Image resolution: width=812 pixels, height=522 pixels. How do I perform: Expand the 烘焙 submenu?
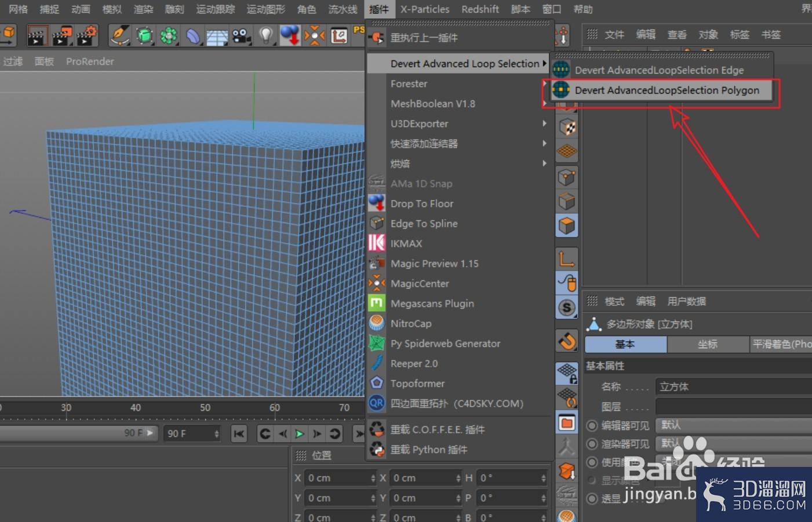458,163
